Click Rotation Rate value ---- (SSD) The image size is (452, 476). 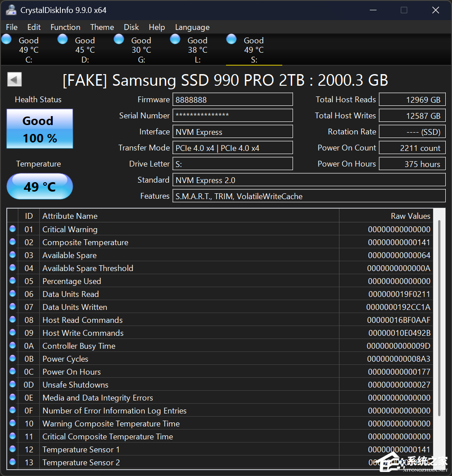(412, 132)
